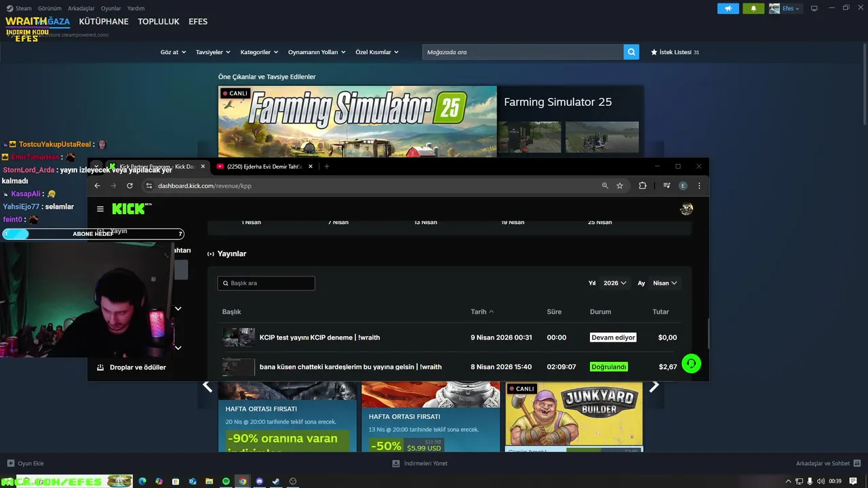Expand the Kategoriler dropdown
Screen dimensions: 868x488
(259, 52)
